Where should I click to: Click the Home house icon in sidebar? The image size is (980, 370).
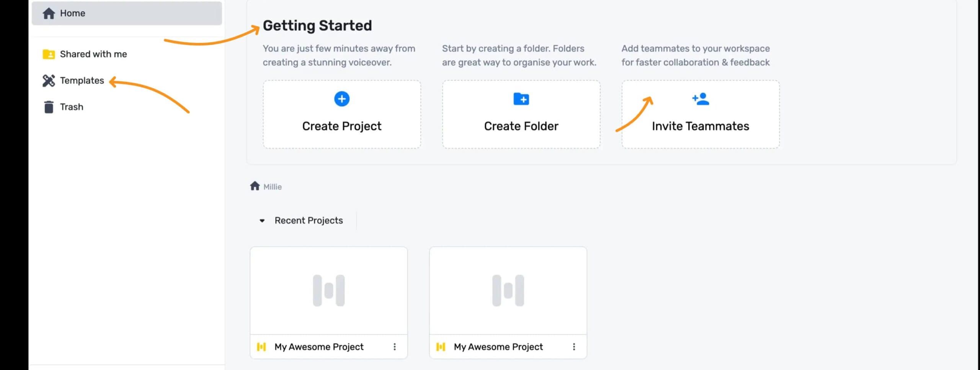coord(49,13)
